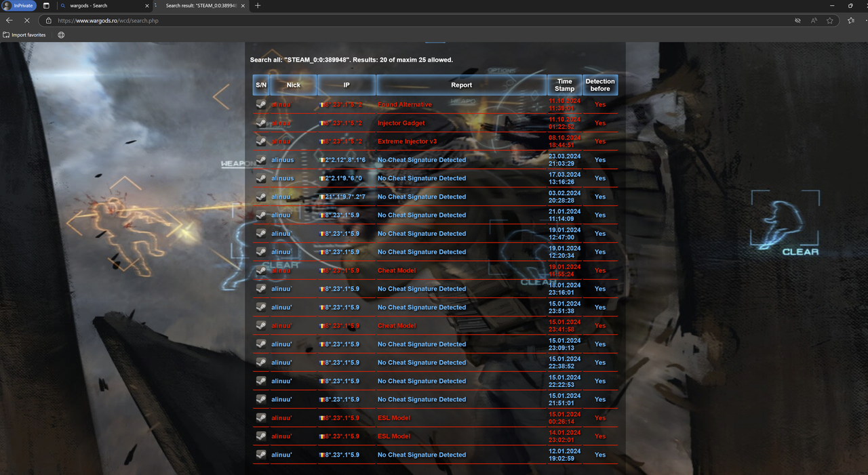
Task: Click the Nick column header
Action: [294, 85]
